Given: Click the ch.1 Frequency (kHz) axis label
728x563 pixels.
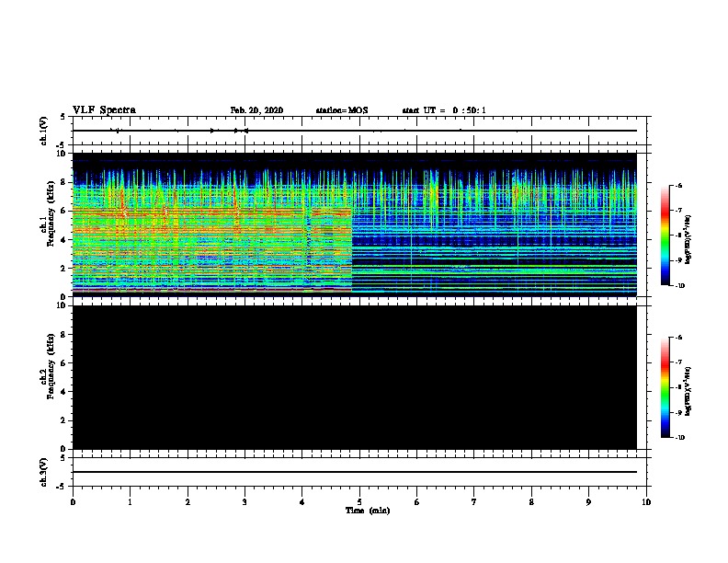Looking at the screenshot, I should point(47,214).
